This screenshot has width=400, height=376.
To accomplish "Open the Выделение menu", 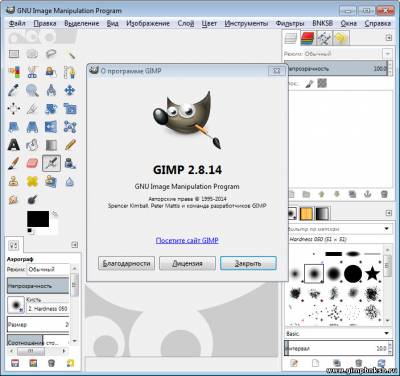I will [82, 23].
